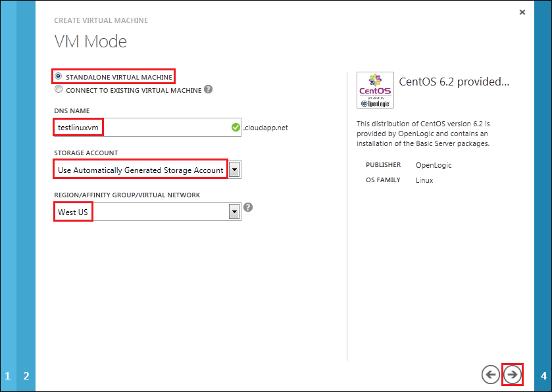
Task: Click the West US region text
Action: pyautogui.click(x=73, y=212)
